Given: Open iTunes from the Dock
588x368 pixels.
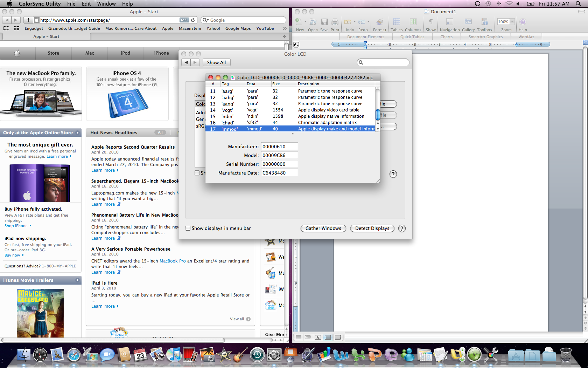Looking at the screenshot, I should point(174,355).
